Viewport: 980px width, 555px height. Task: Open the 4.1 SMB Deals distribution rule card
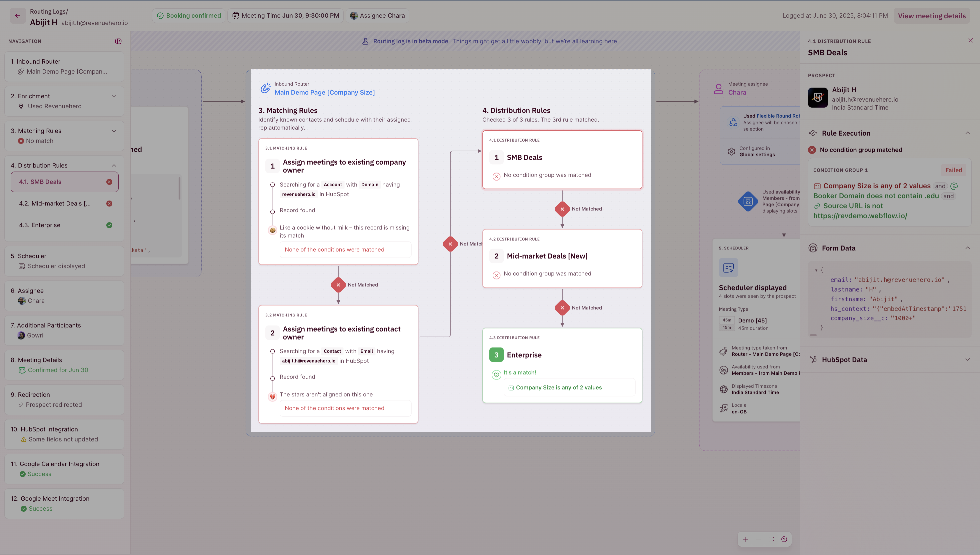562,160
